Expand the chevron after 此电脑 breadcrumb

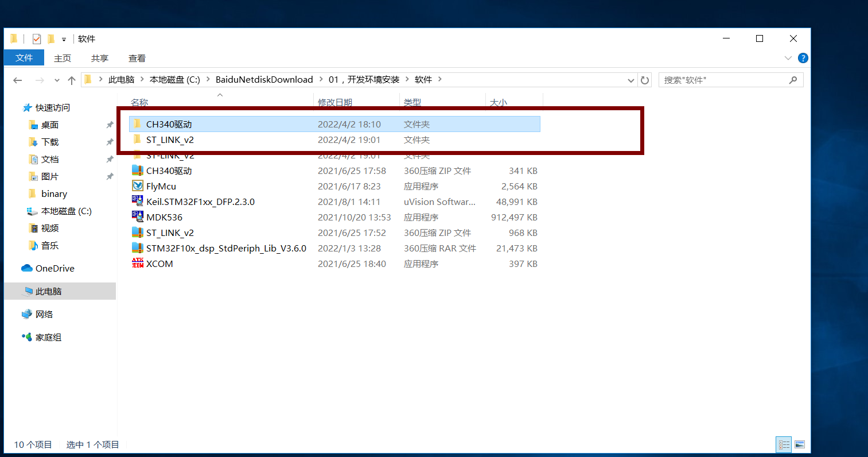coord(142,80)
